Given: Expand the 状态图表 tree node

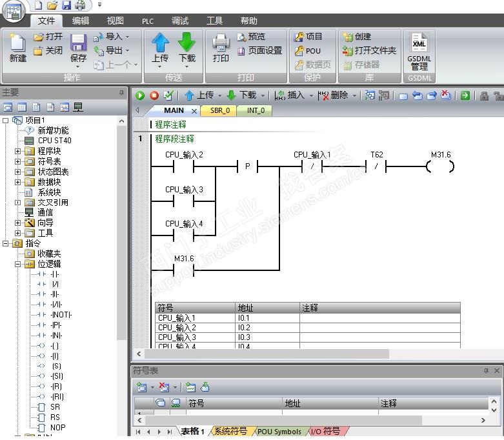Looking at the screenshot, I should (17, 172).
